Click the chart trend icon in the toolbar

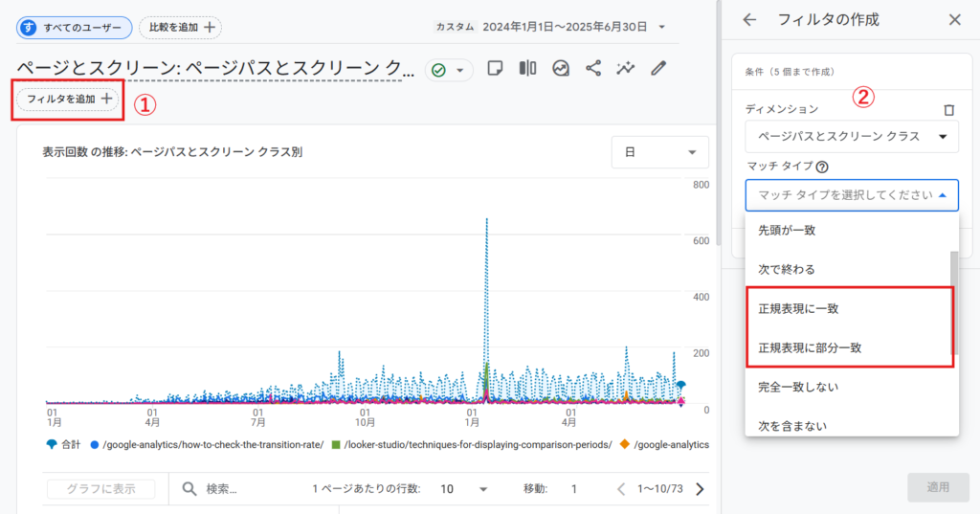click(x=561, y=68)
